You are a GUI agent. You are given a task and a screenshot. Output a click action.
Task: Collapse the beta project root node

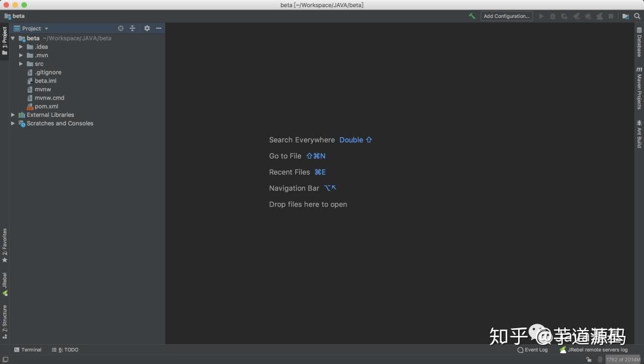tap(13, 38)
